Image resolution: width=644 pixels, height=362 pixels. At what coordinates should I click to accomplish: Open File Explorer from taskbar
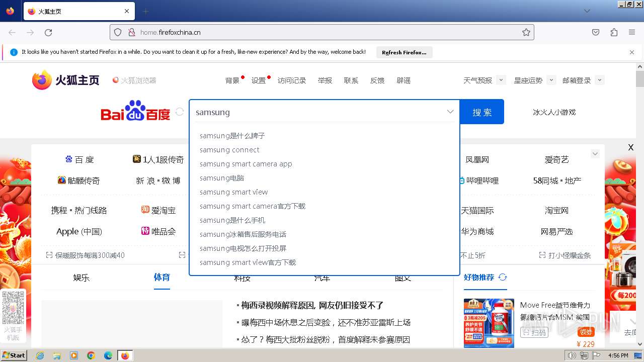[x=57, y=355]
